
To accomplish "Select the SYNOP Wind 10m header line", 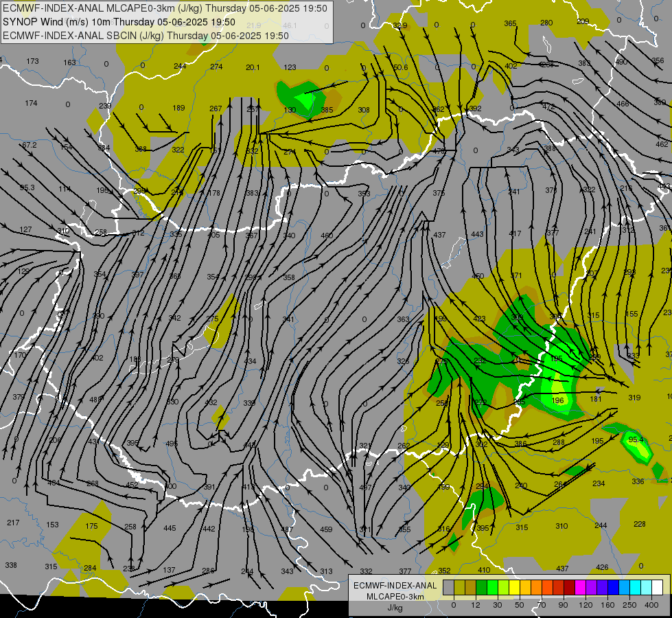I will 119,22.
